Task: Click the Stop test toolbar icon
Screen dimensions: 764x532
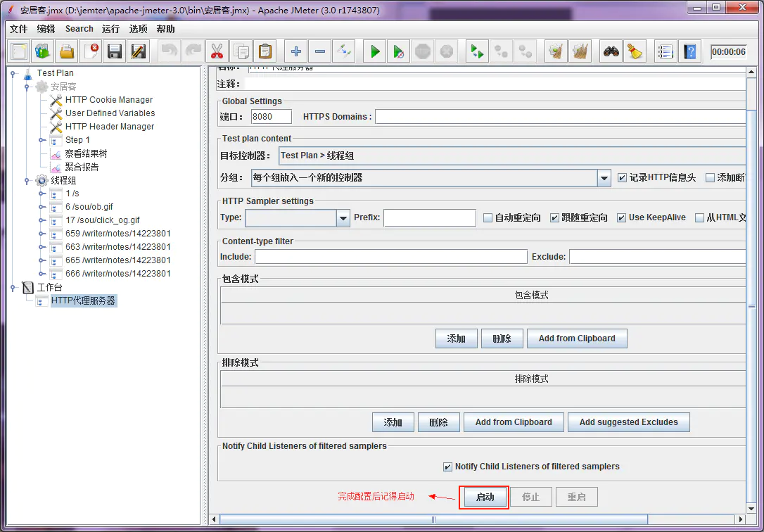Action: click(x=422, y=51)
